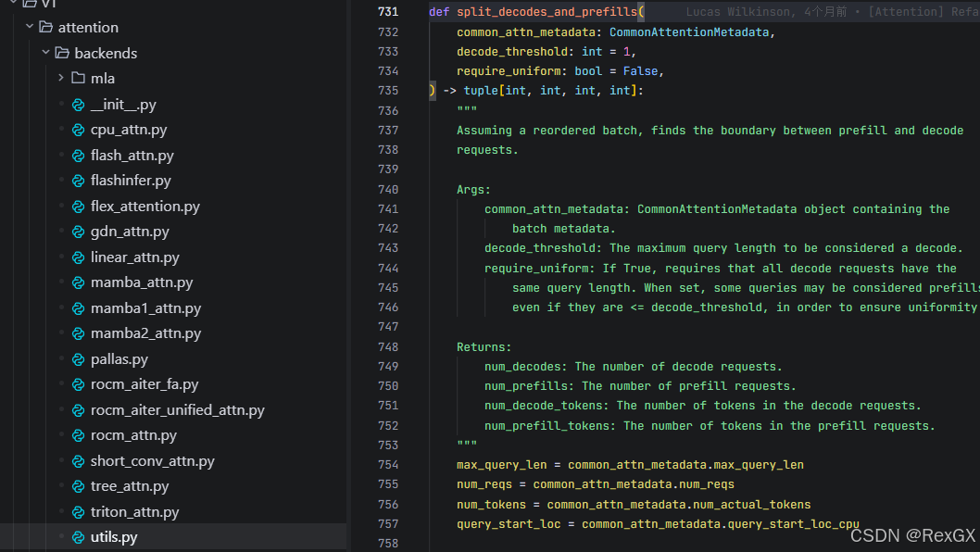Image resolution: width=980 pixels, height=552 pixels.
Task: Click max_query_len variable on line 754
Action: (501, 465)
